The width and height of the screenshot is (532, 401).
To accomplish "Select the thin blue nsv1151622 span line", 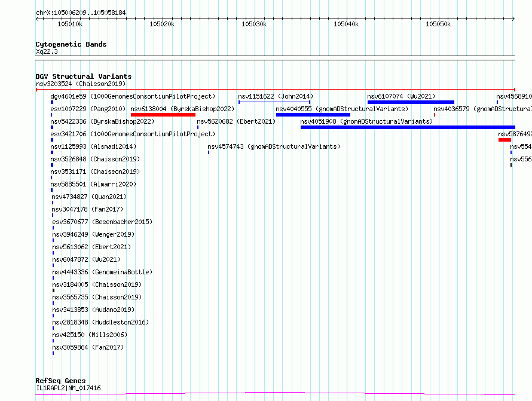I will (x=274, y=102).
